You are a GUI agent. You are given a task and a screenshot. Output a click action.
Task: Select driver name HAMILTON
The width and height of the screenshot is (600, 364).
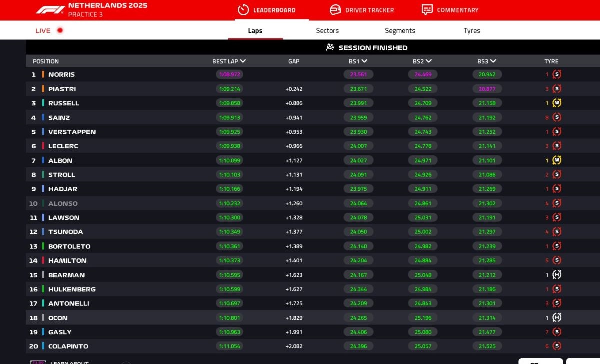click(67, 260)
